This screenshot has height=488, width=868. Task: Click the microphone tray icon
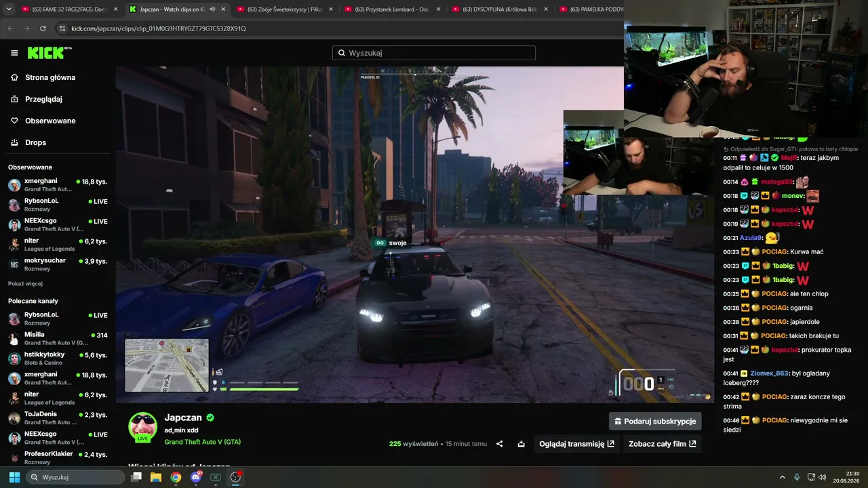797,477
